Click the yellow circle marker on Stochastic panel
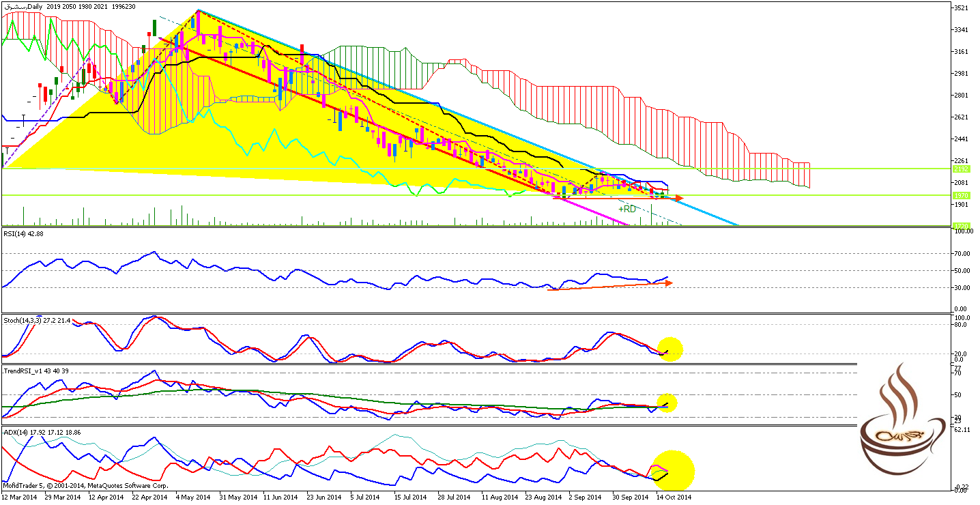This screenshot has height=505, width=980. coord(669,349)
